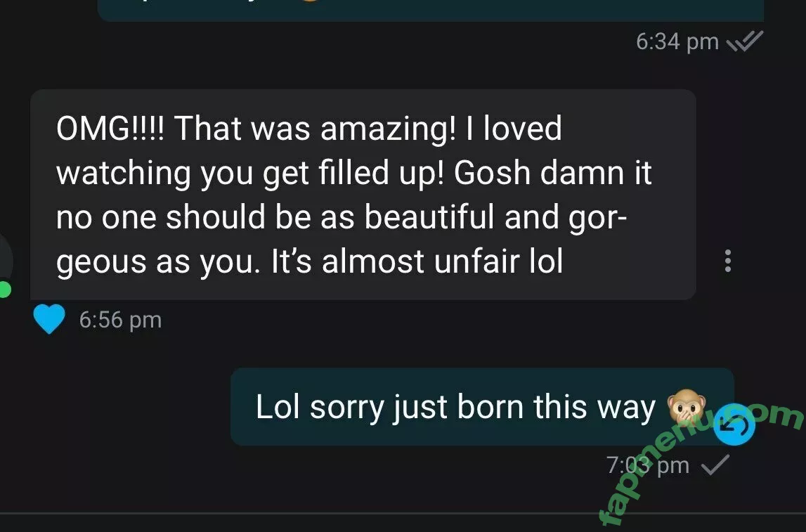Click the 6:56 pm timestamp
Viewport: 806px width, 532px height.
point(120,320)
